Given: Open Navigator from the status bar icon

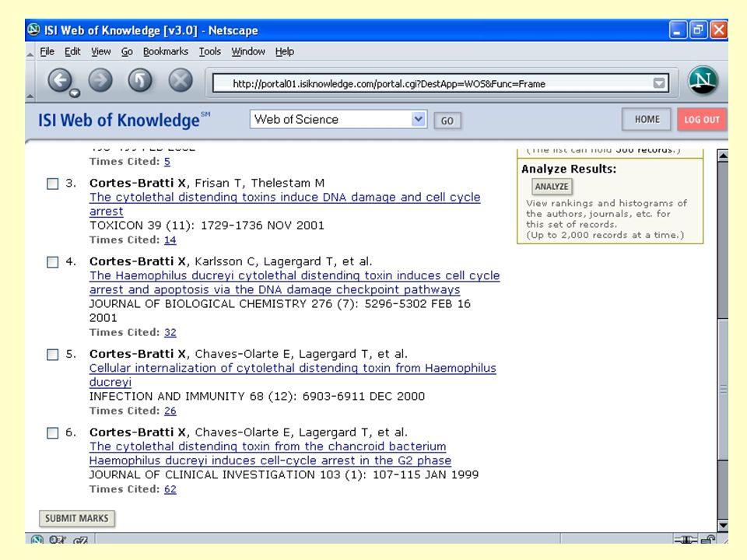Looking at the screenshot, I should pyautogui.click(x=37, y=540).
